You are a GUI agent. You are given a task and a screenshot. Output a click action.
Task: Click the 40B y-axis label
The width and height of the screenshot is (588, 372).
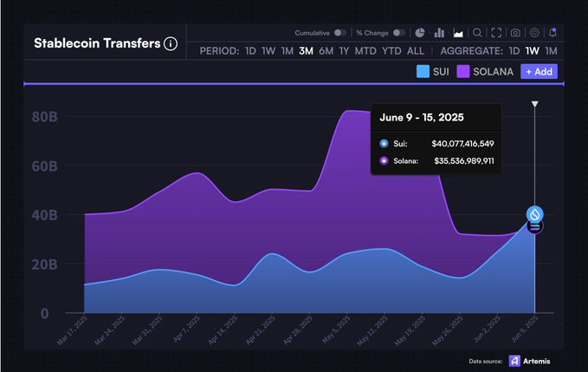[x=45, y=215]
